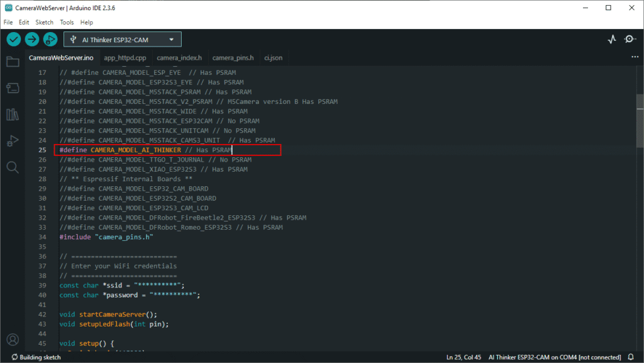This screenshot has width=644, height=363.
Task: Upload the sketch with the arrow button
Action: (31, 39)
